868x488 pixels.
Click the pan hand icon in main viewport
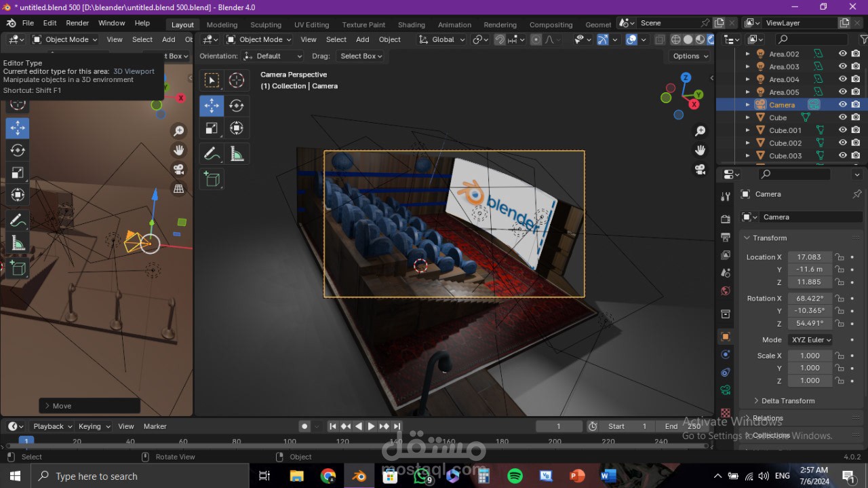(700, 150)
